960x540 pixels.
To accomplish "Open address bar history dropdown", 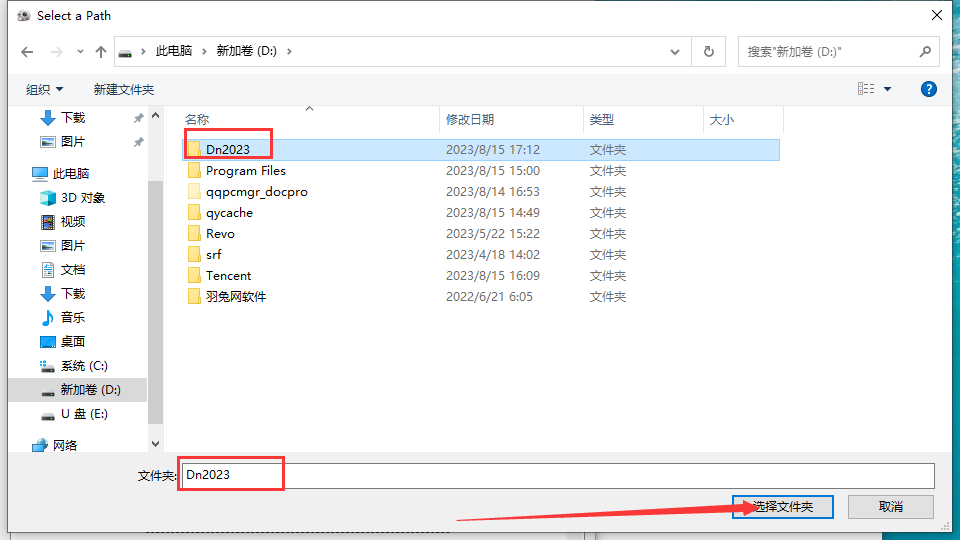I will click(675, 52).
